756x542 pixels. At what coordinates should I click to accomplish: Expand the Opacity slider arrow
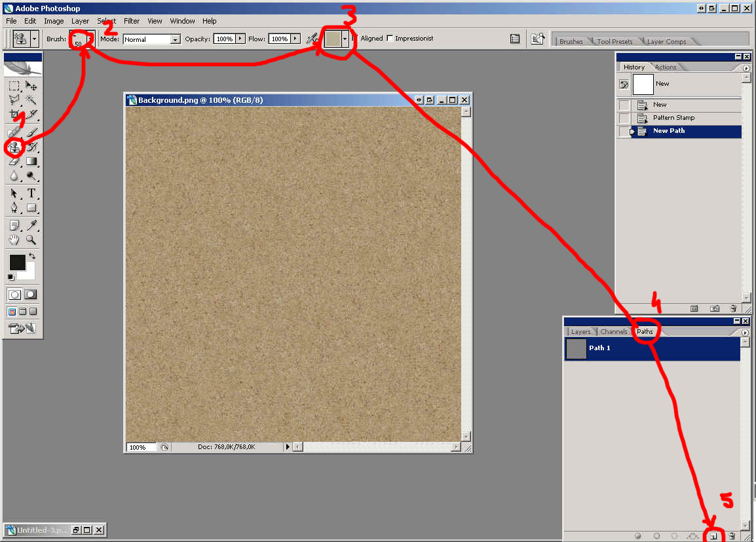240,39
